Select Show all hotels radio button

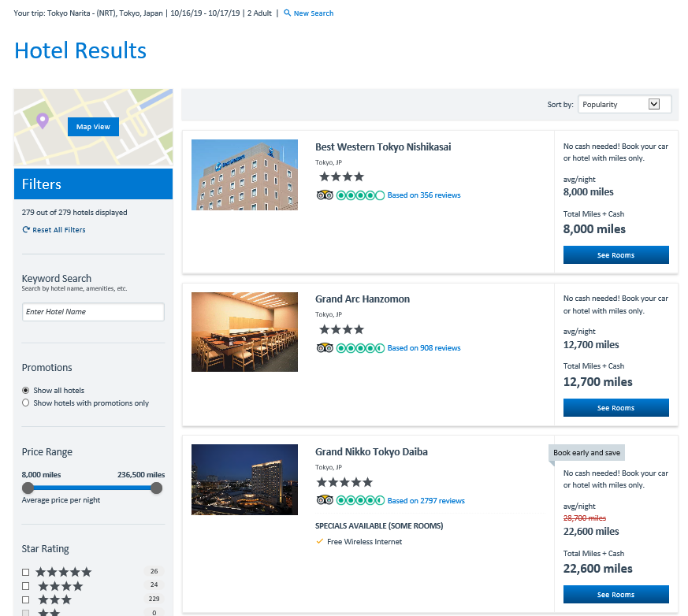pyautogui.click(x=25, y=390)
